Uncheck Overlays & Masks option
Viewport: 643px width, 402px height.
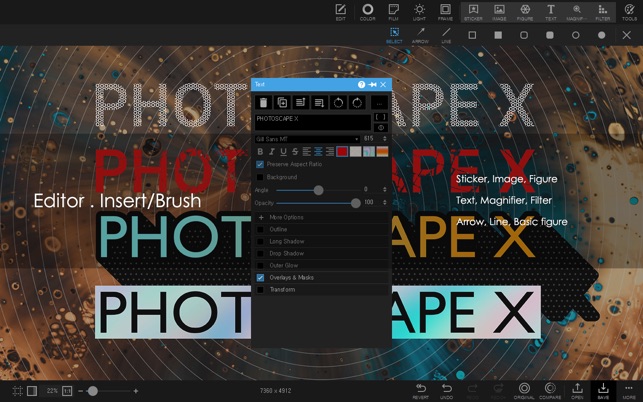tap(260, 278)
